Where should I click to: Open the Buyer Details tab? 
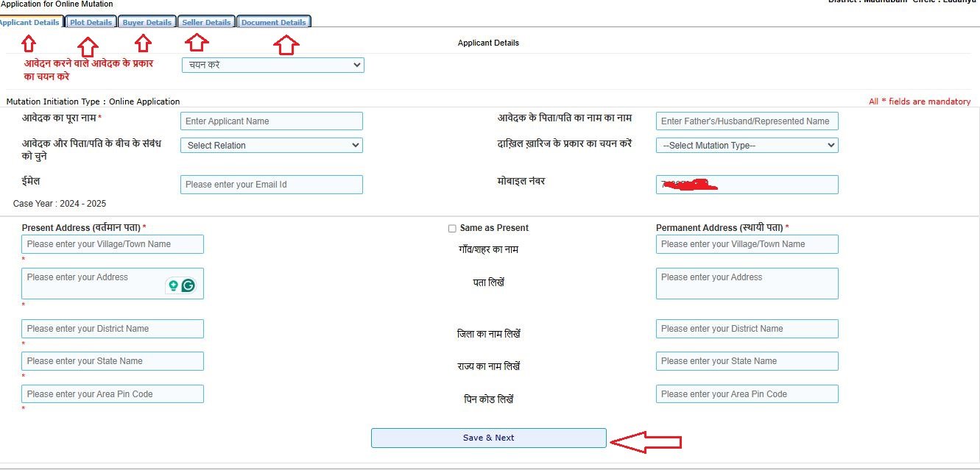coord(147,23)
